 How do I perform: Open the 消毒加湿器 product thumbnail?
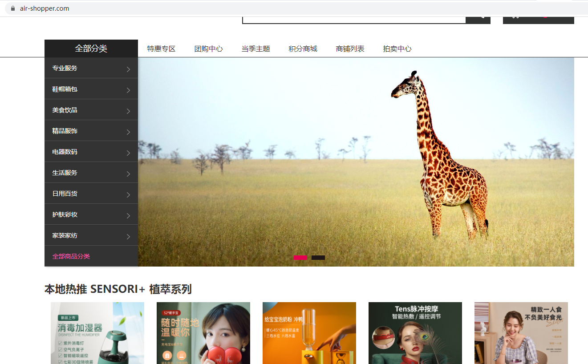tap(97, 333)
